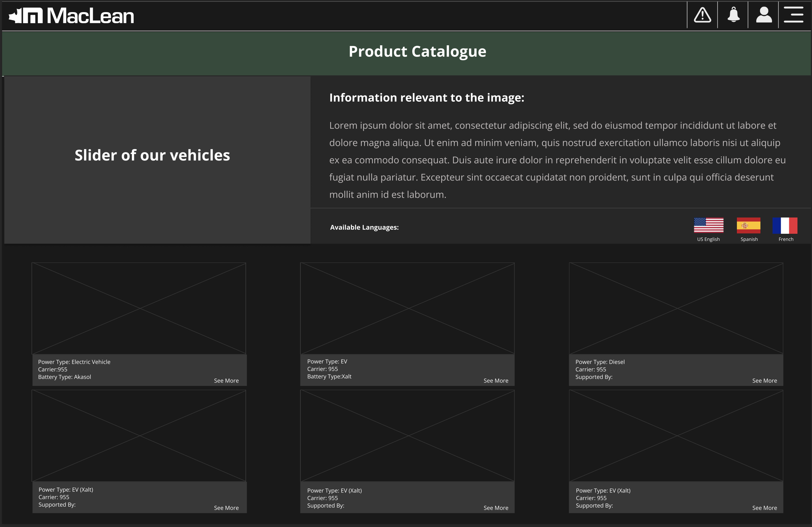This screenshot has width=812, height=527.
Task: Open the hamburger menu icon
Action: (x=793, y=16)
